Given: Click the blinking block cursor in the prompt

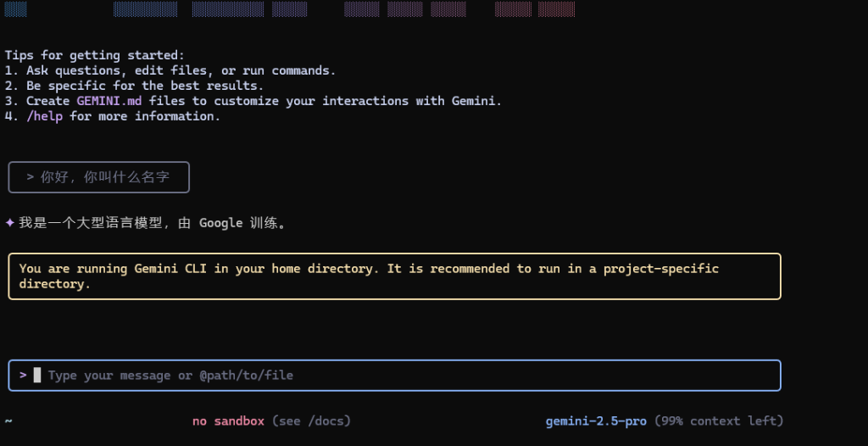Looking at the screenshot, I should point(37,375).
